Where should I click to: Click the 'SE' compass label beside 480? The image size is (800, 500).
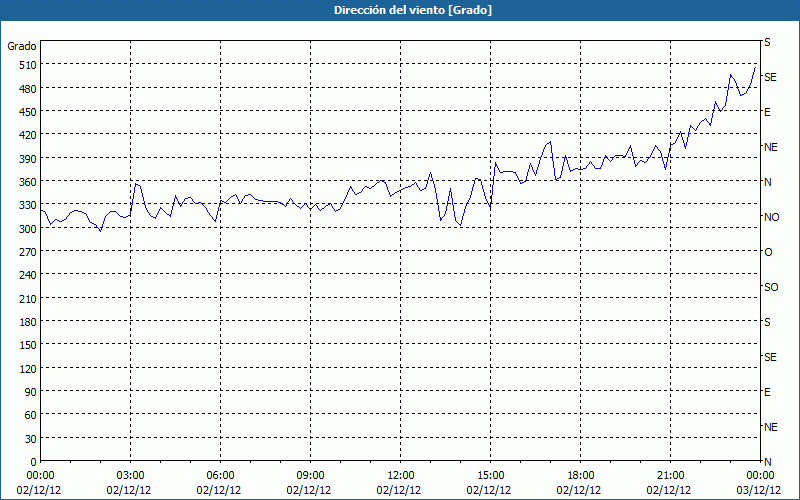(x=770, y=78)
